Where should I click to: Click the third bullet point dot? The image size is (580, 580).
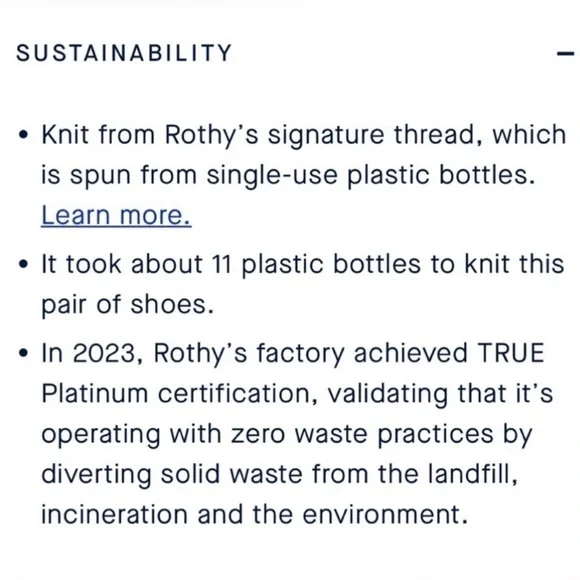[23, 353]
